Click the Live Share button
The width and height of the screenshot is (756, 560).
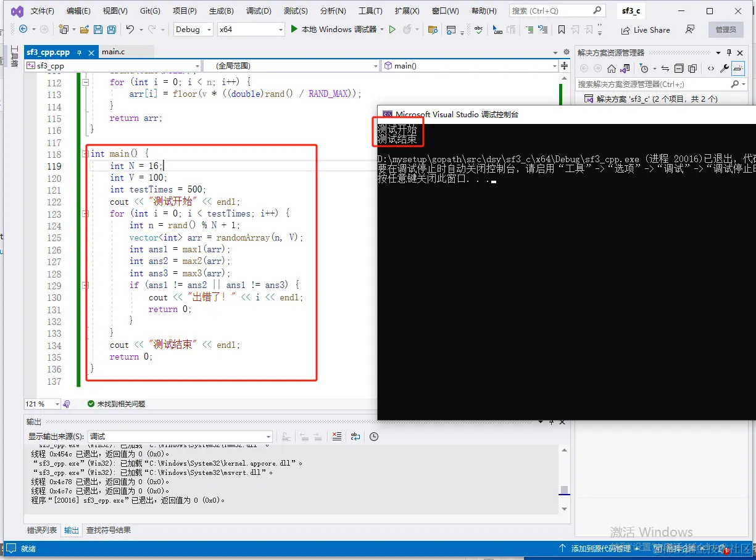click(x=646, y=30)
